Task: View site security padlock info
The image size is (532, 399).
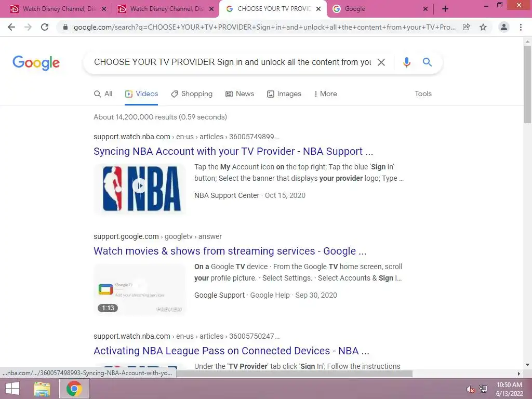Action: [65, 27]
